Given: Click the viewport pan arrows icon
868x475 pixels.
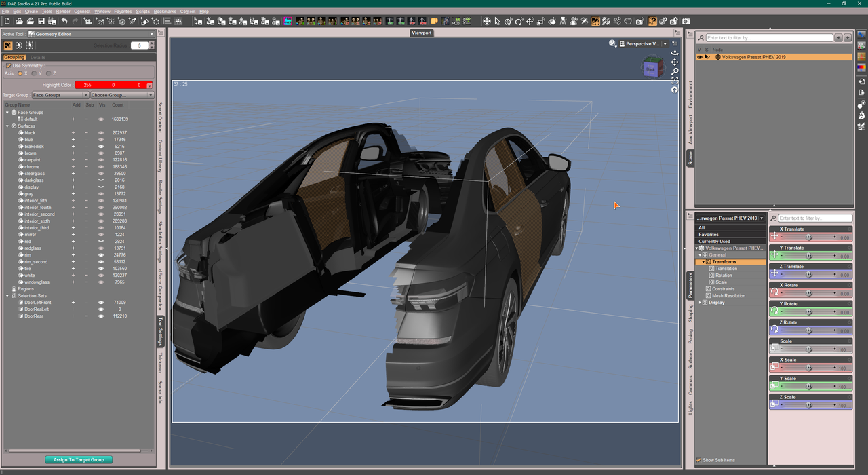Looking at the screenshot, I should pos(675,62).
